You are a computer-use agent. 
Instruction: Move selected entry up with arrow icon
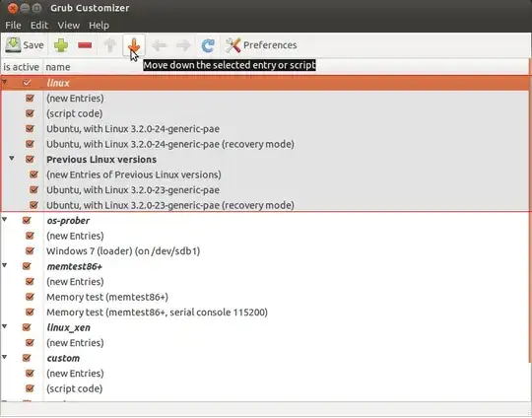tap(109, 45)
